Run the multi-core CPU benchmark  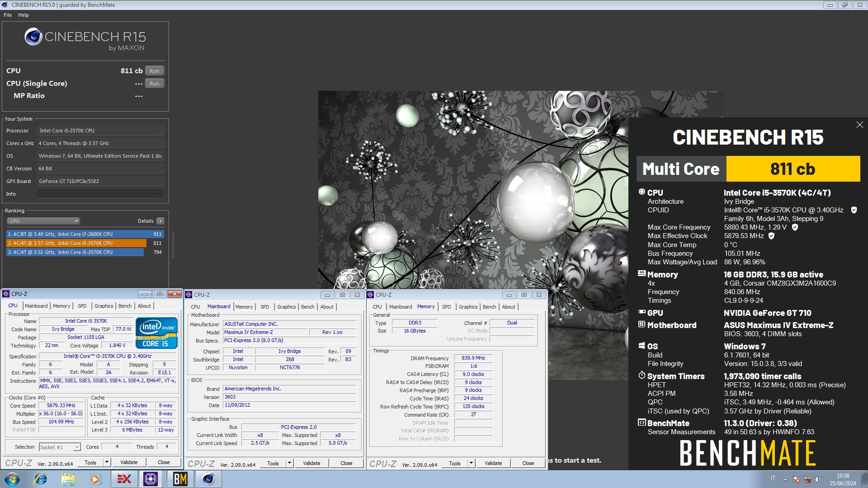pyautogui.click(x=154, y=71)
